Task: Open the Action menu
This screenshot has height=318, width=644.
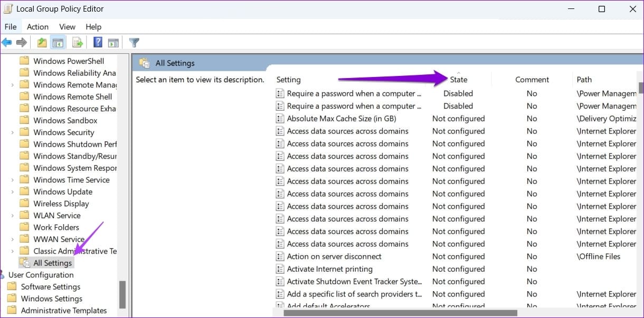Action: 37,26
